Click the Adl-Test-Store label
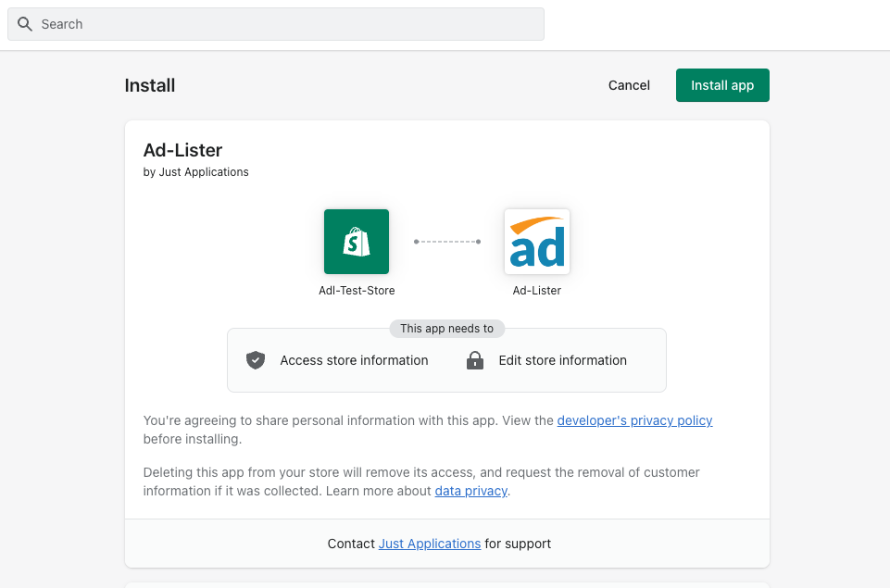Viewport: 890px width, 588px height. (357, 291)
